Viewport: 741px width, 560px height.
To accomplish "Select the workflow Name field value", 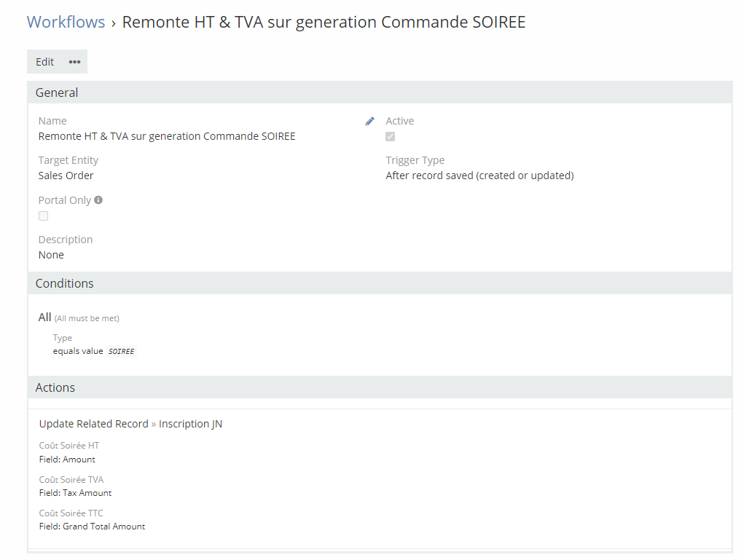I will pos(167,136).
